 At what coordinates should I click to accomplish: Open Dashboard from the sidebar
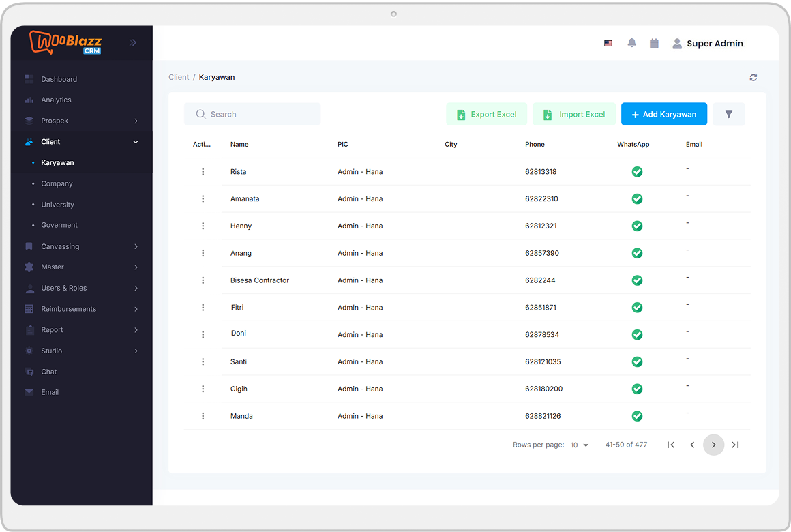(59, 79)
